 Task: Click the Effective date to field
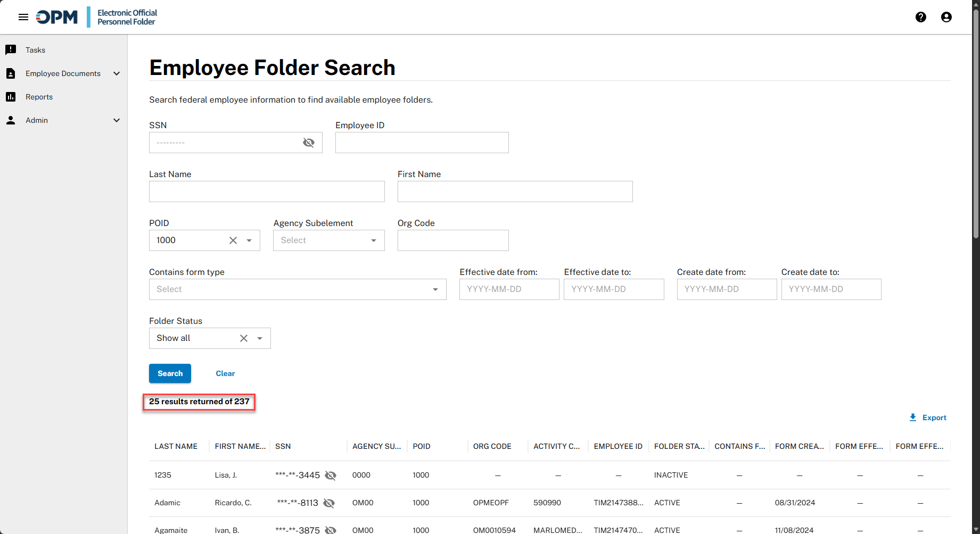[x=614, y=289]
